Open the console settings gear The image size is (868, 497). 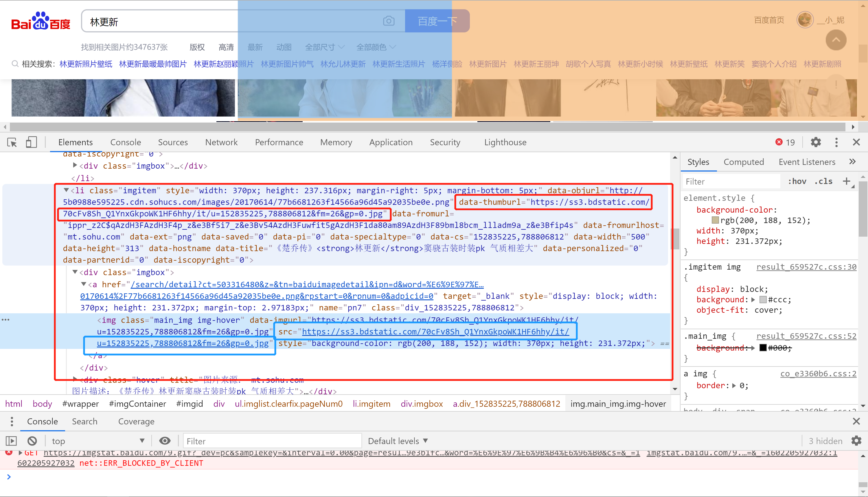(x=856, y=441)
